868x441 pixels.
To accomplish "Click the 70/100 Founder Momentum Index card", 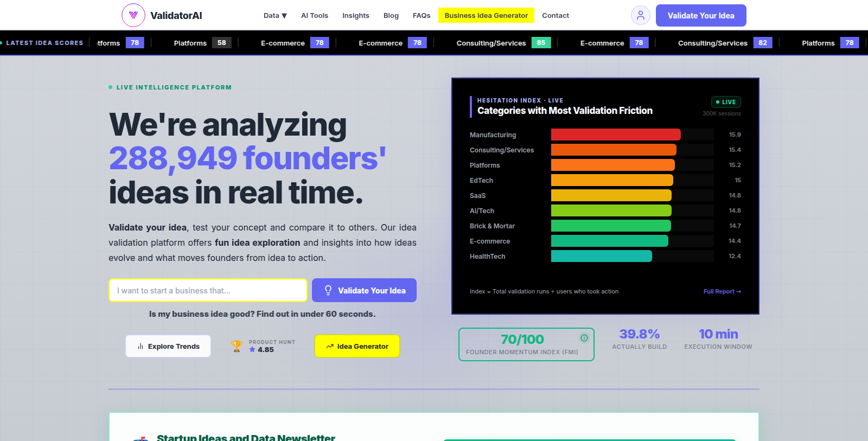I will pyautogui.click(x=526, y=344).
